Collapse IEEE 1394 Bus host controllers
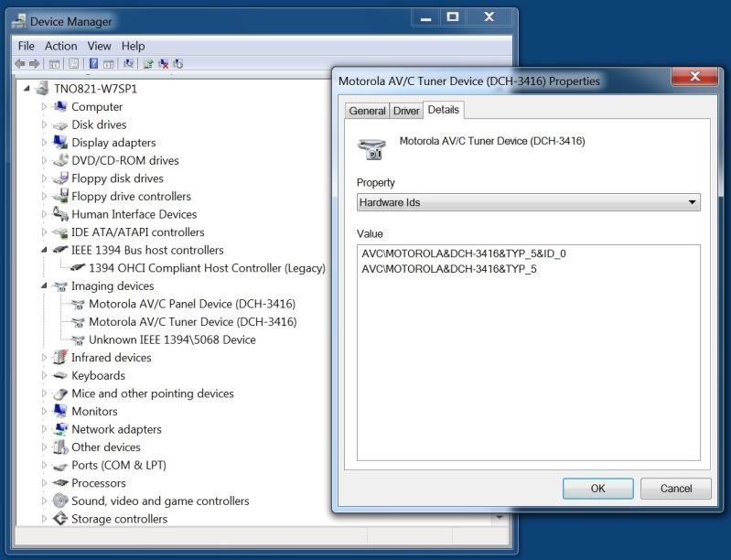 (x=44, y=250)
